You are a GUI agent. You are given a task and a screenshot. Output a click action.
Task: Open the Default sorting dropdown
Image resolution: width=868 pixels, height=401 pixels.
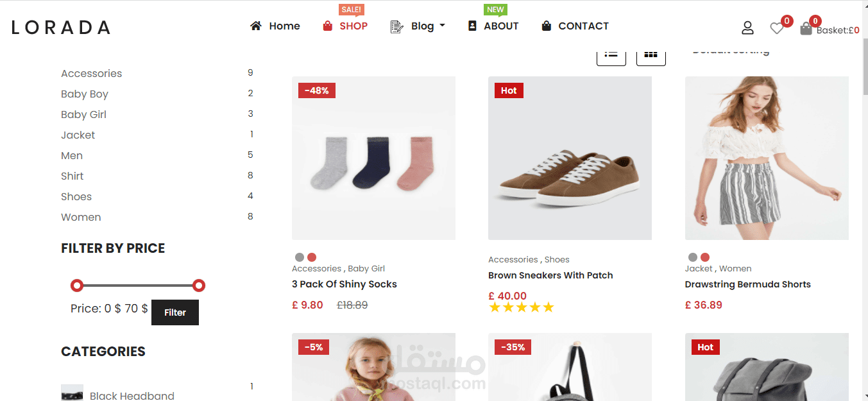(x=731, y=51)
